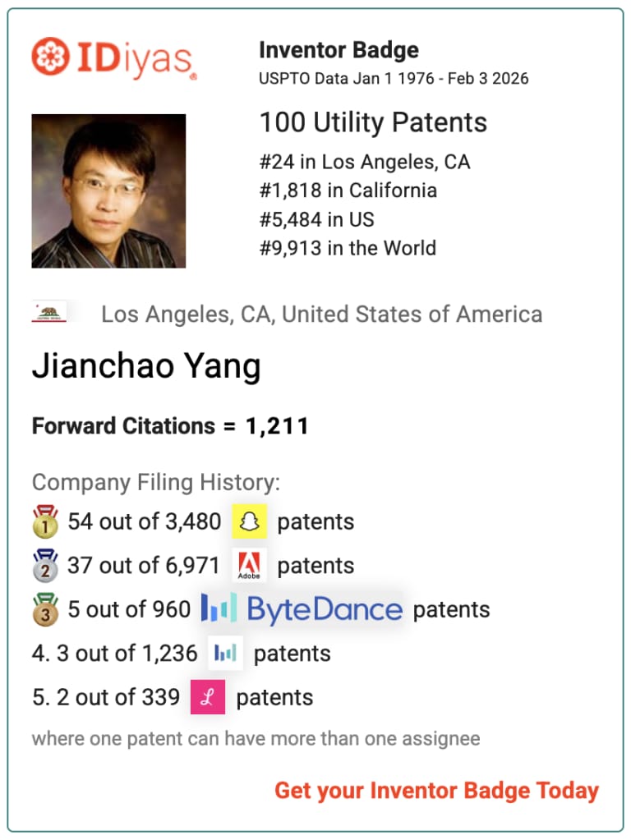
Task: Click the Los Angeles, CA location text
Action: (322, 314)
